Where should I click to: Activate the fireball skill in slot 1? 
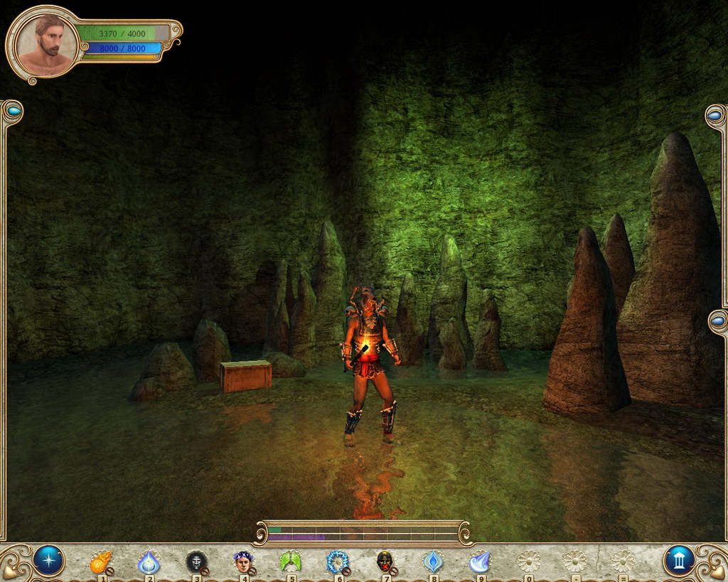(101, 562)
